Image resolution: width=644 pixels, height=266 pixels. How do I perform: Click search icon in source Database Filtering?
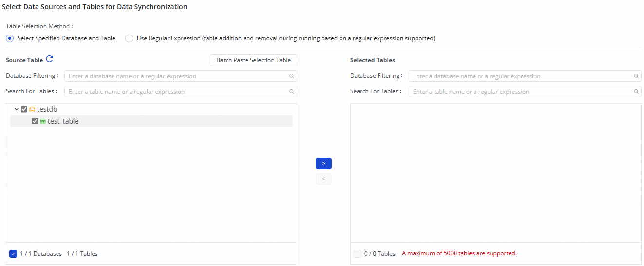tap(292, 76)
